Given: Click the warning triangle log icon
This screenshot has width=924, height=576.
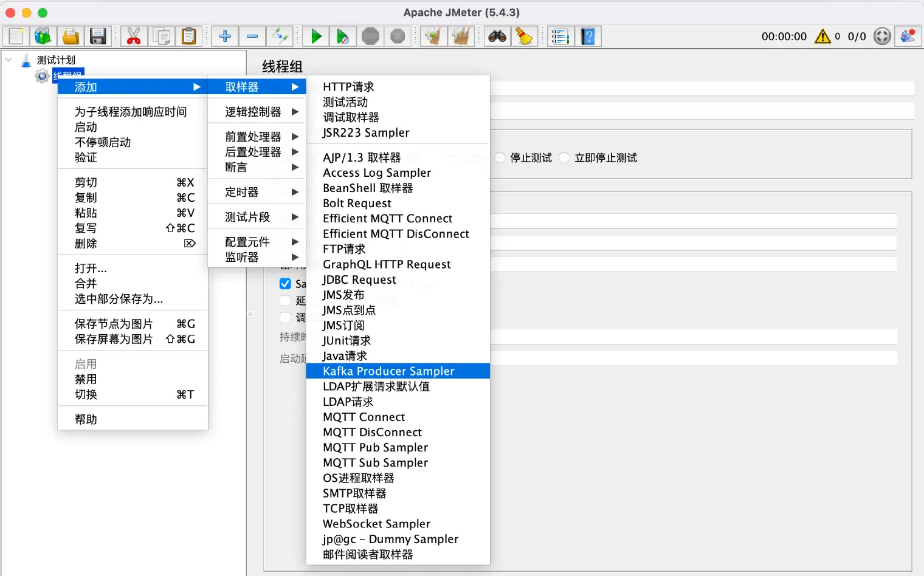Looking at the screenshot, I should (x=822, y=36).
